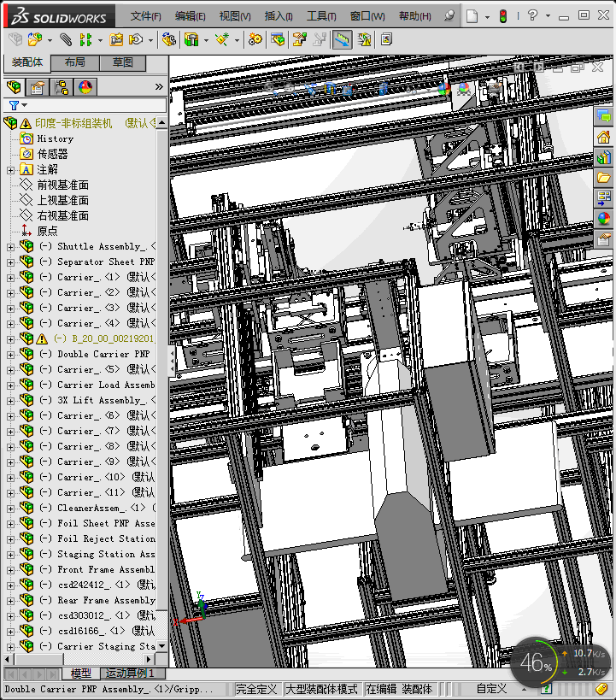Open the ConfigurationManager tab icon
The image size is (616, 700).
62,87
